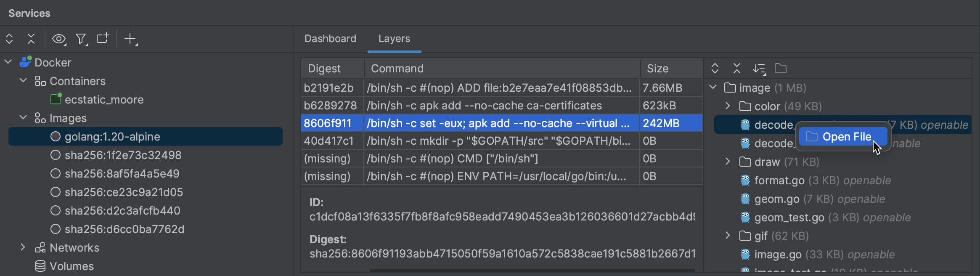This screenshot has height=276, width=980.
Task: Click the sort files icon in layer tree
Action: 760,69
